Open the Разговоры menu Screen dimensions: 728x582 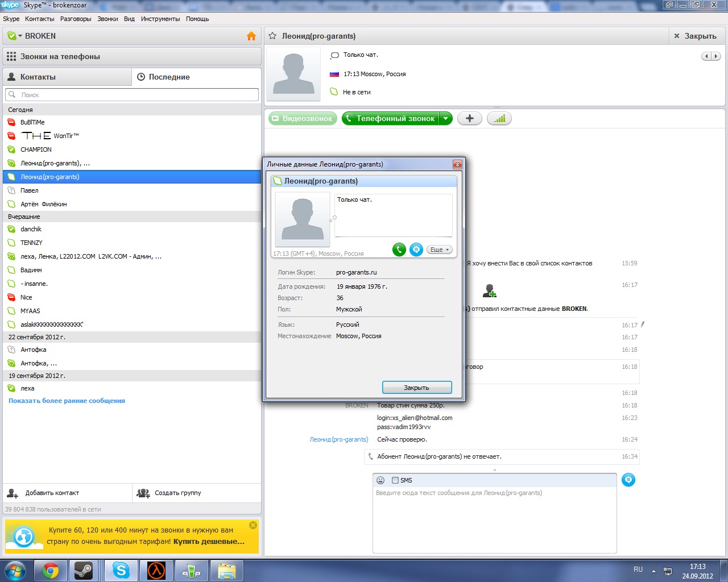(76, 19)
